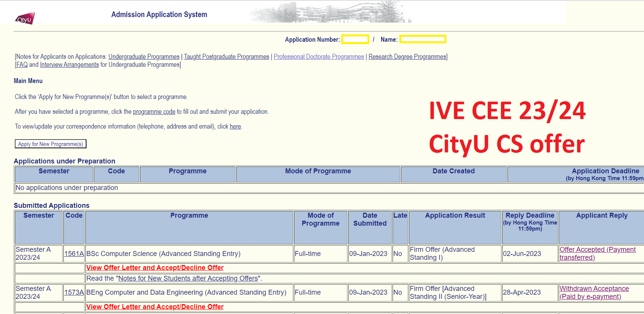Click 'Main Menu' heading

coord(28,81)
